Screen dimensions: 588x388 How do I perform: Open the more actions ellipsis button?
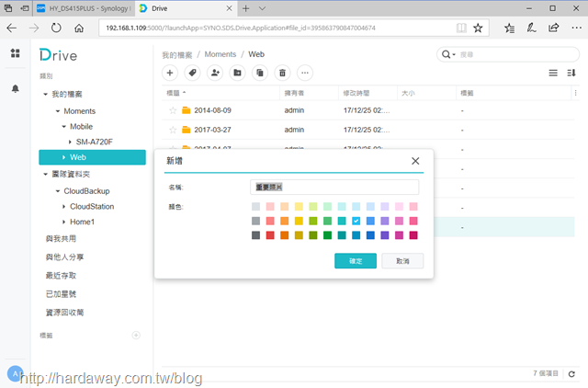point(305,73)
